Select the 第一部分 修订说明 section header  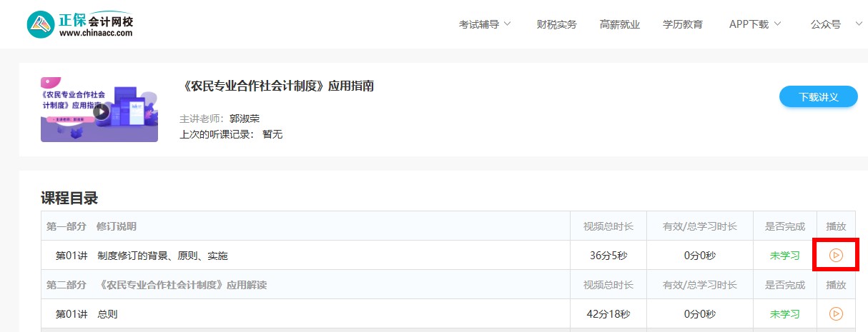92,226
